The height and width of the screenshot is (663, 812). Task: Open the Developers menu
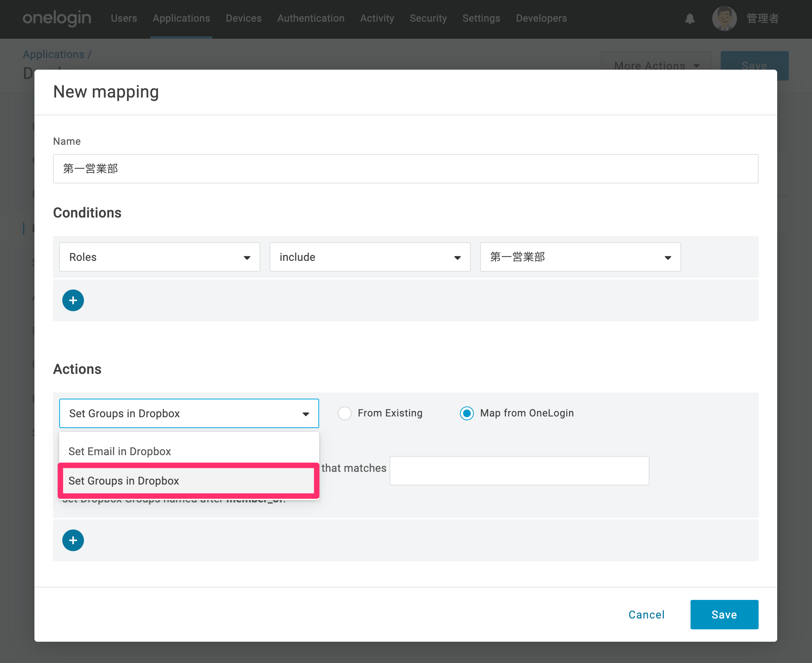(541, 18)
